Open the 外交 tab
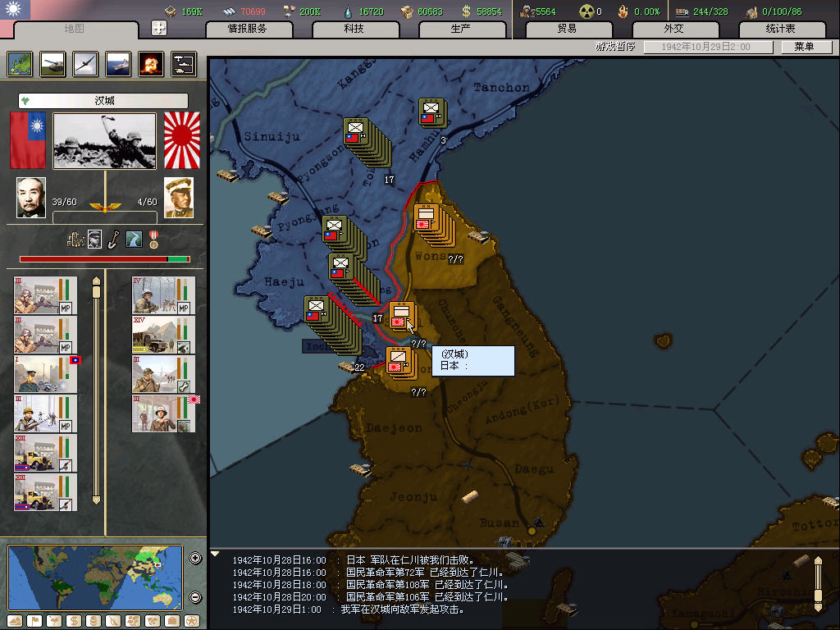 [x=674, y=29]
